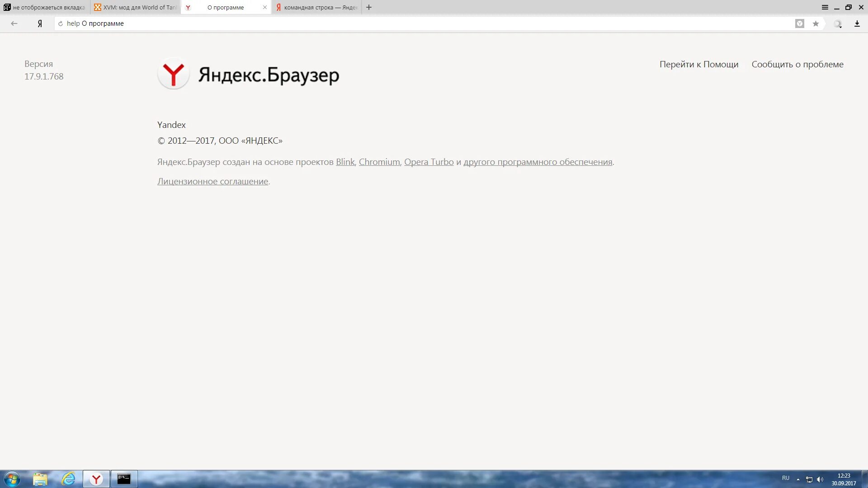868x488 pixels.
Task: Open 'другого программного обеспечения' link
Action: click(538, 162)
